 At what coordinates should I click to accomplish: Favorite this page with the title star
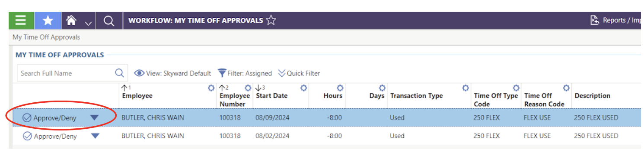pos(271,20)
